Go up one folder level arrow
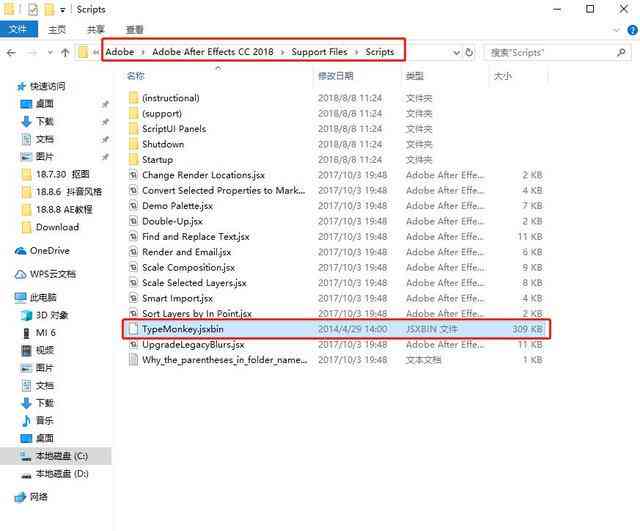 click(65, 52)
